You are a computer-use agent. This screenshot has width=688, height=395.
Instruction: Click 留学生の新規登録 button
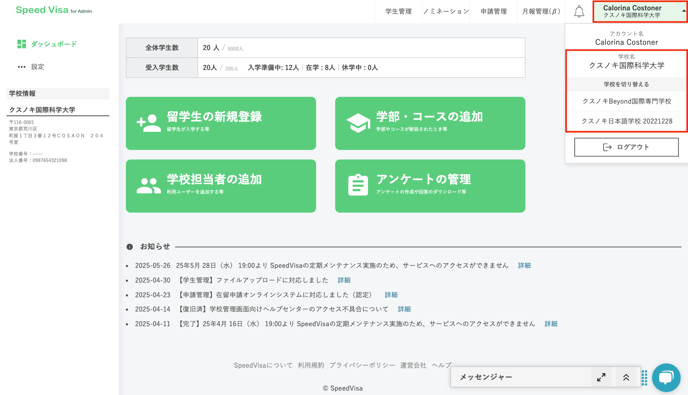point(221,123)
